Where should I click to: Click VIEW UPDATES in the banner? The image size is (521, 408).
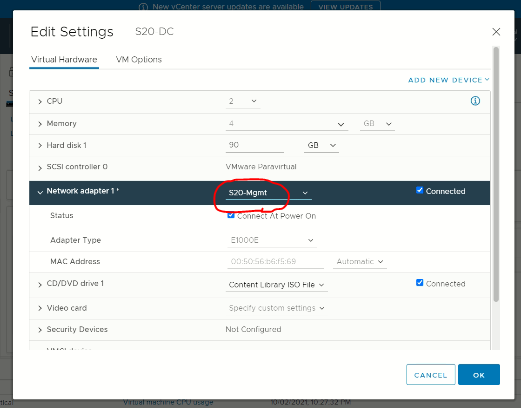coord(346,6)
